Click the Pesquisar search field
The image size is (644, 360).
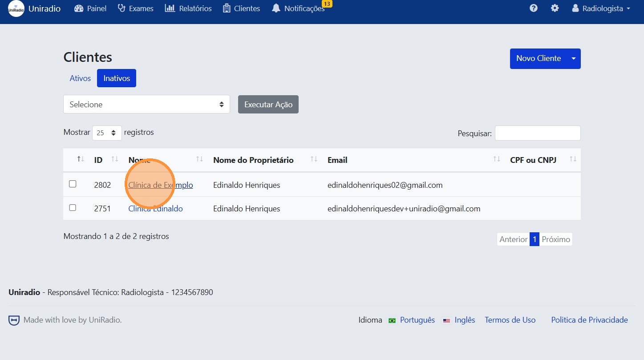[537, 133]
